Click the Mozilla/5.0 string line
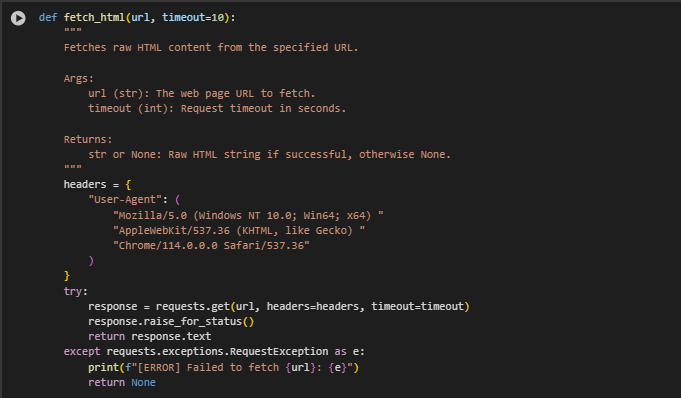This screenshot has height=398, width=681. pyautogui.click(x=248, y=216)
